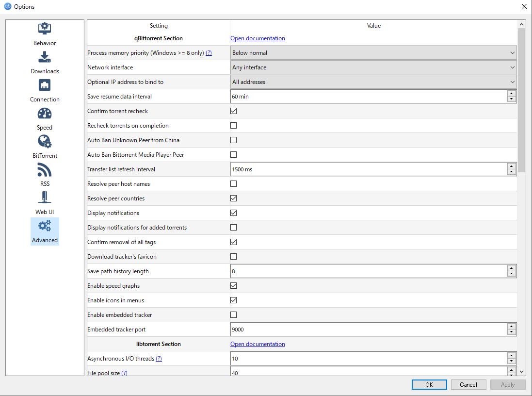Uncheck Confirm removal of all tags
The width and height of the screenshot is (532, 396).
[233, 242]
